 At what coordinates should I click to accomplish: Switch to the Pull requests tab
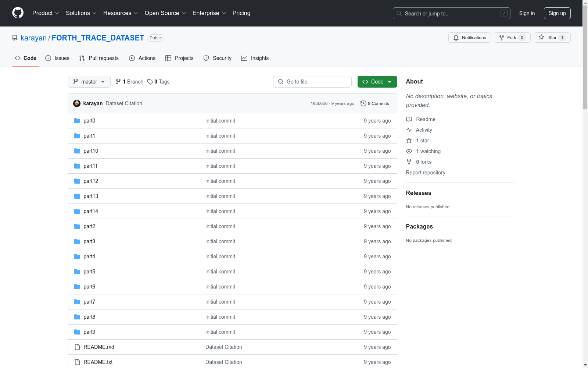[99, 58]
